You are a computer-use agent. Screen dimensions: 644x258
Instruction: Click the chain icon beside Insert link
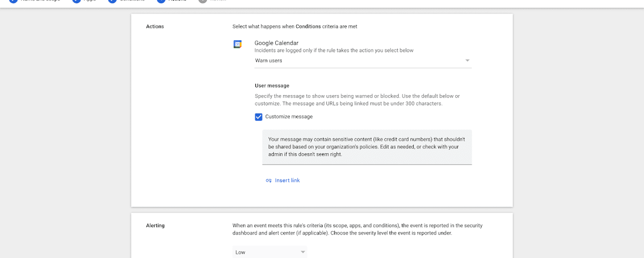pos(268,181)
